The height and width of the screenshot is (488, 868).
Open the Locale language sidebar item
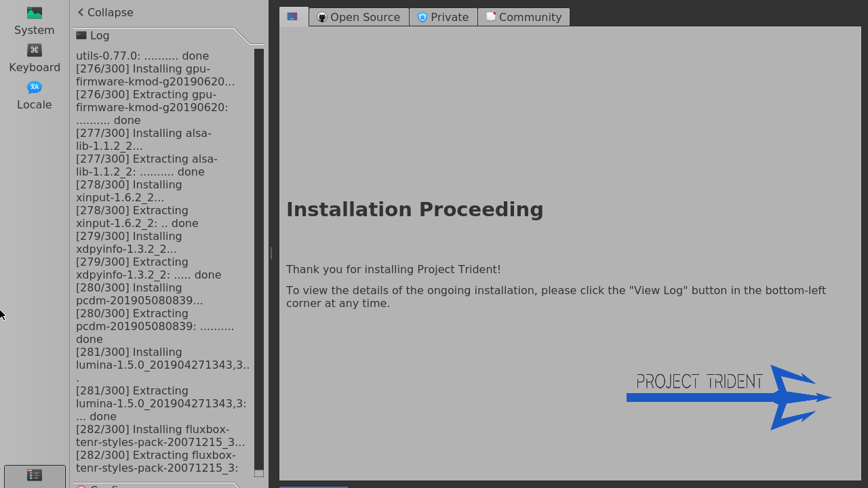click(35, 96)
